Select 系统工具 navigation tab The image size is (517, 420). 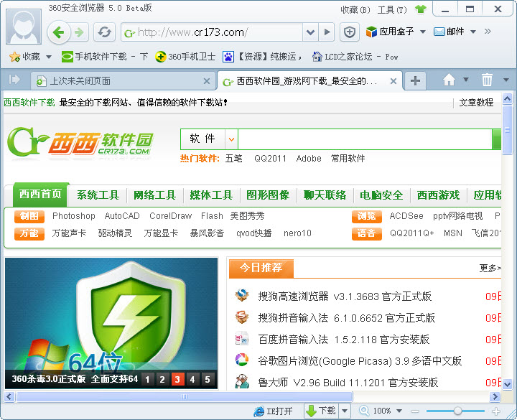click(98, 195)
